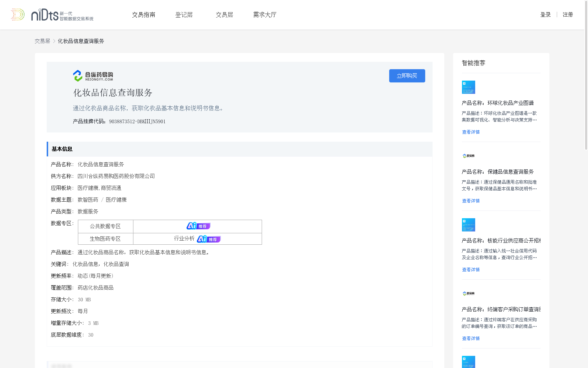
Task: Click the 药店化妆品商品 coverage value
Action: (x=96, y=288)
